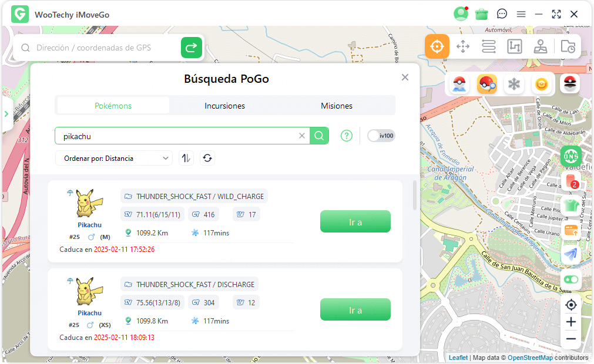Click inside the pikachu search field
594x364 pixels.
[176, 136]
